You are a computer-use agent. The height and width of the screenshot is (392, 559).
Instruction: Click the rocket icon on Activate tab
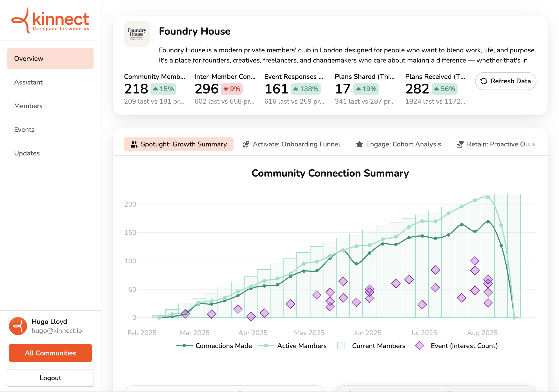coord(246,144)
